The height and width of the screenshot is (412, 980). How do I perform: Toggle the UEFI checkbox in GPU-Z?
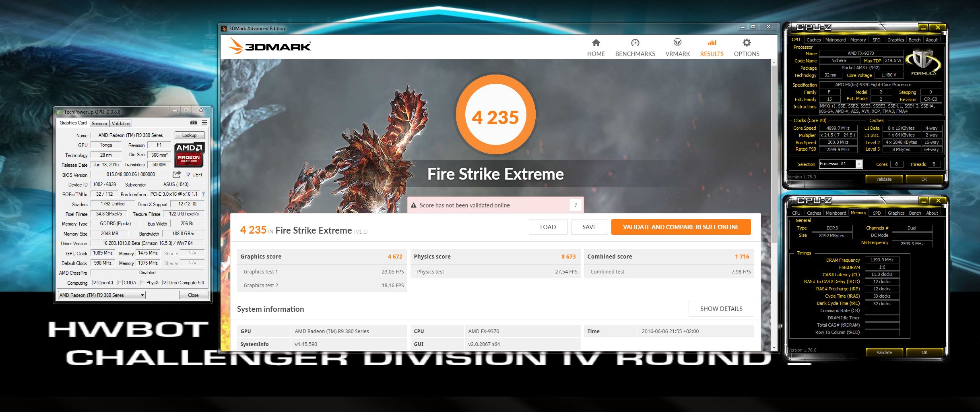pyautogui.click(x=188, y=175)
